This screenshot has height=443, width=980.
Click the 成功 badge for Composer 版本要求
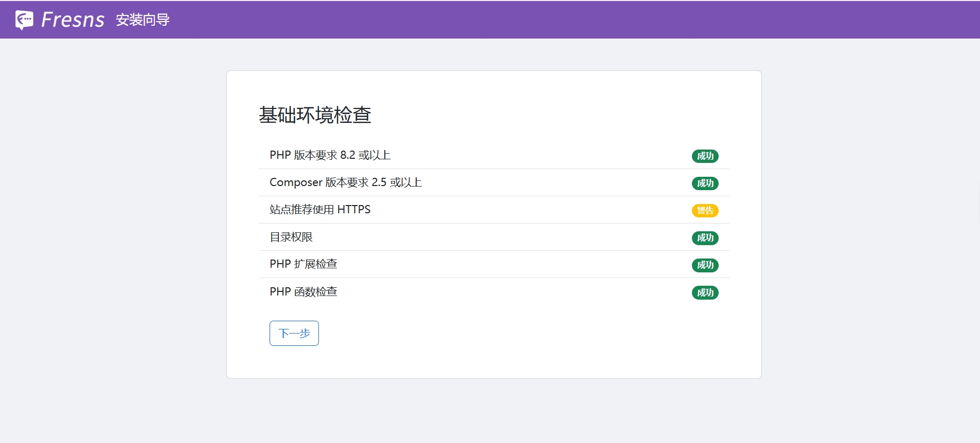705,183
